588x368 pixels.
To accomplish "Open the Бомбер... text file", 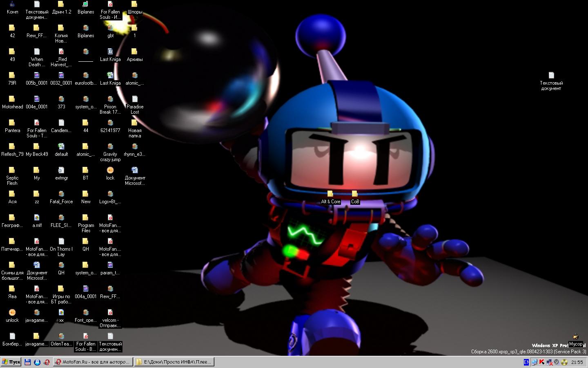I will [12, 339].
